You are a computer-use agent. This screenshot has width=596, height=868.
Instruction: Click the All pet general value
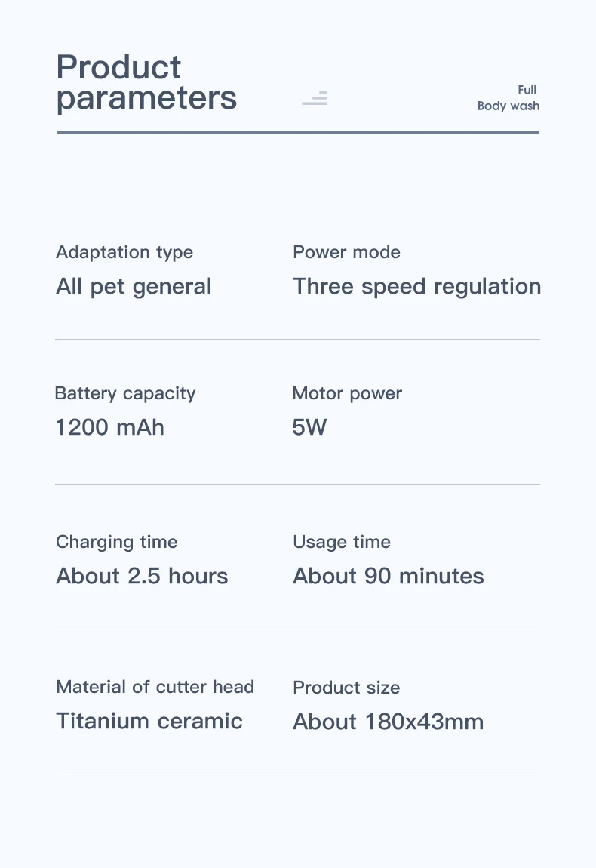[x=134, y=287]
